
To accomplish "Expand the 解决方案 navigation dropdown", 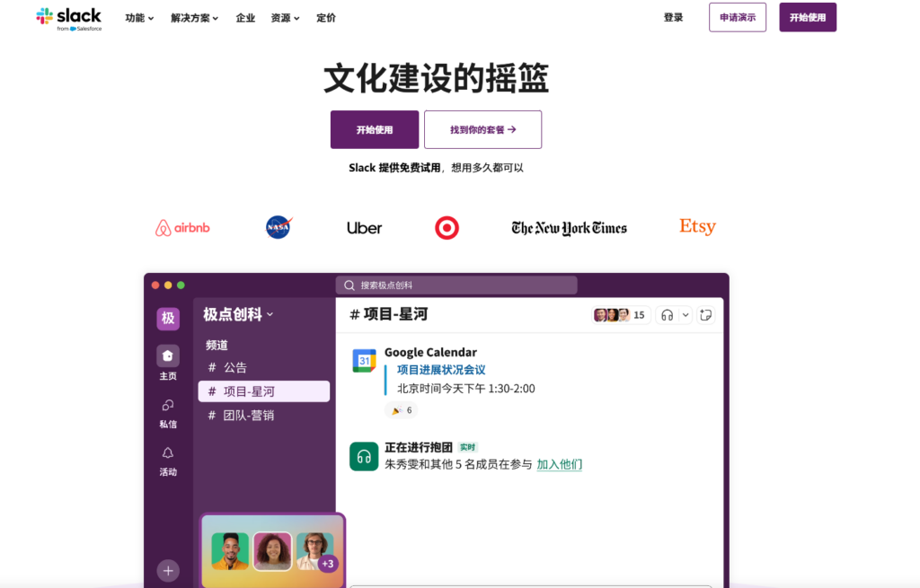I will [x=193, y=17].
